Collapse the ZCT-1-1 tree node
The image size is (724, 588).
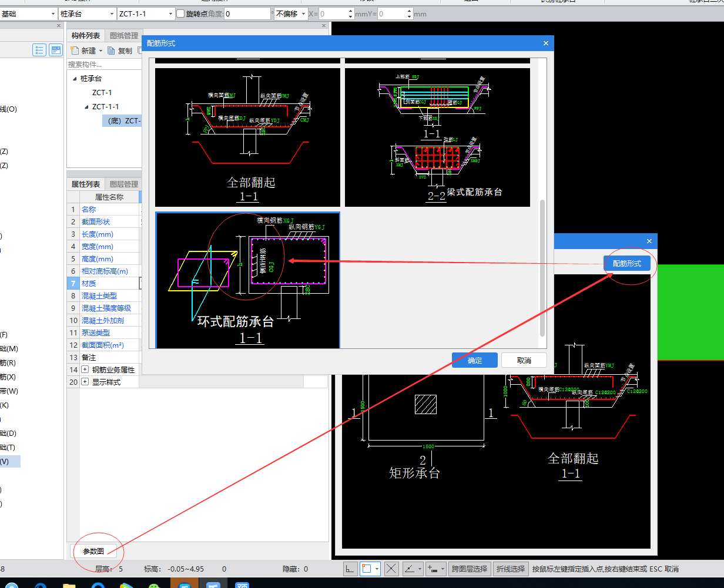click(x=86, y=107)
